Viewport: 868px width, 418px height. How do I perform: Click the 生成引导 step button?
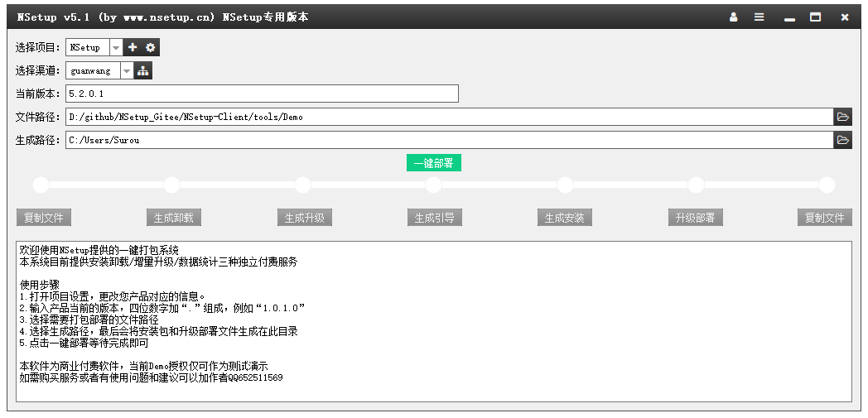435,218
